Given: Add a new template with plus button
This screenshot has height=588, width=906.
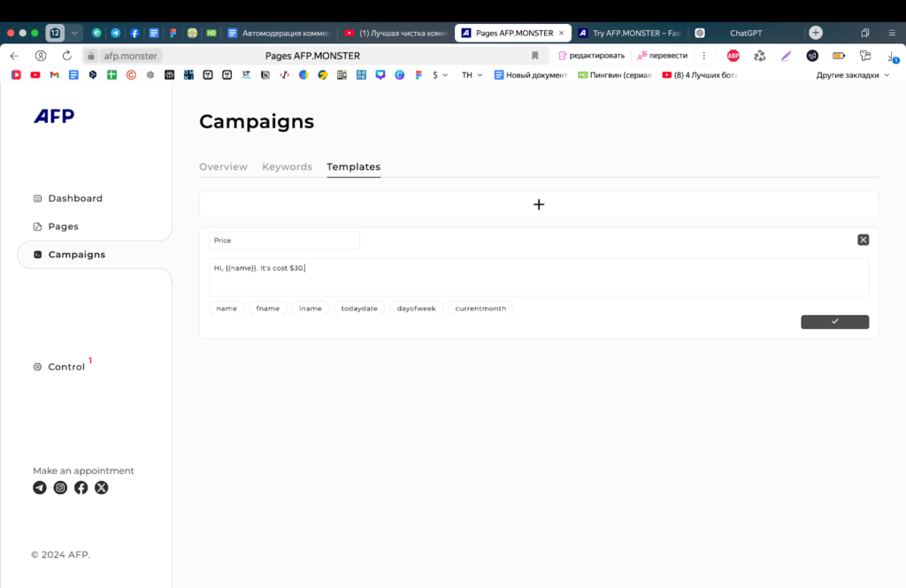Looking at the screenshot, I should pyautogui.click(x=538, y=204).
